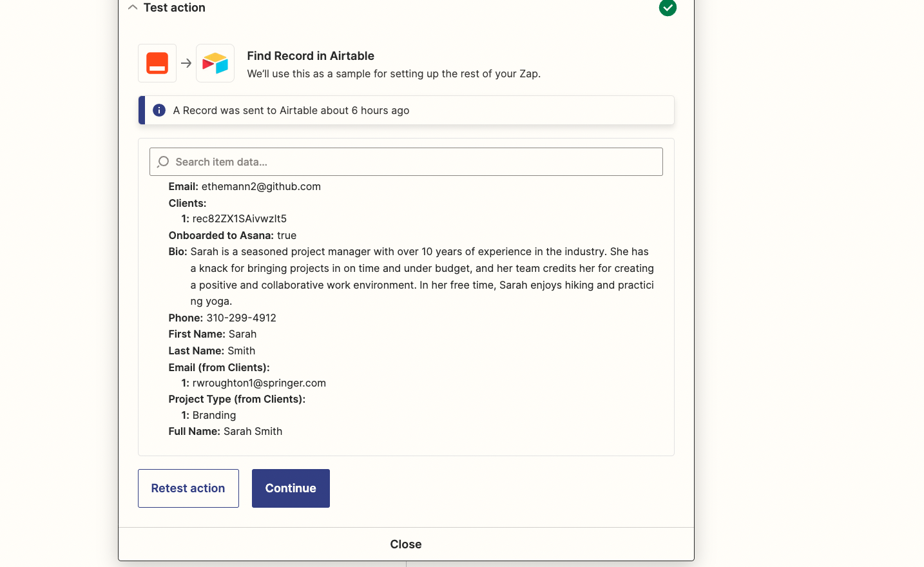This screenshot has height=567, width=924.
Task: Click the Find Record in Airtable title
Action: pos(311,56)
